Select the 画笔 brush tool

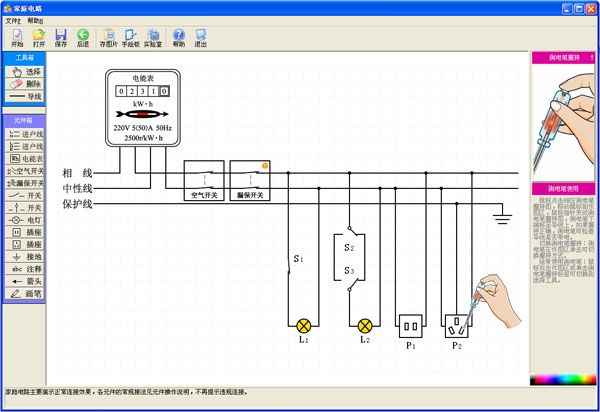click(25, 294)
